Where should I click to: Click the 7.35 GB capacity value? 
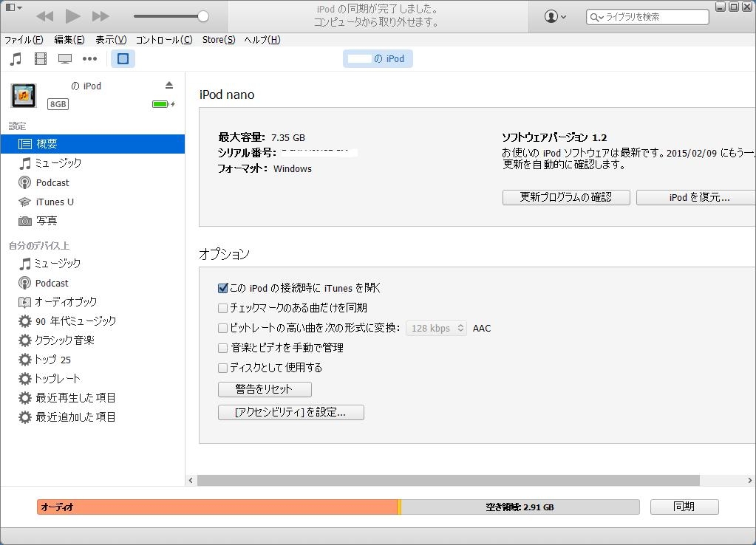(x=287, y=138)
